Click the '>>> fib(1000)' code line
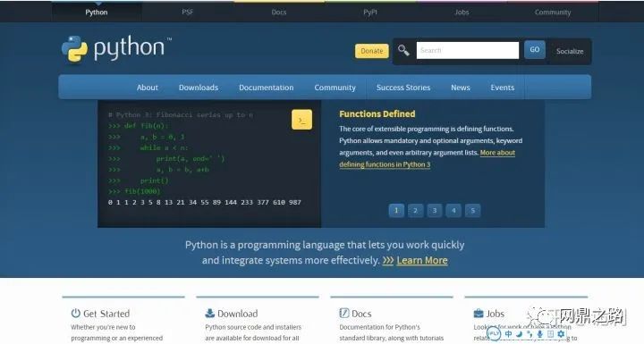The image size is (644, 344). 134,191
